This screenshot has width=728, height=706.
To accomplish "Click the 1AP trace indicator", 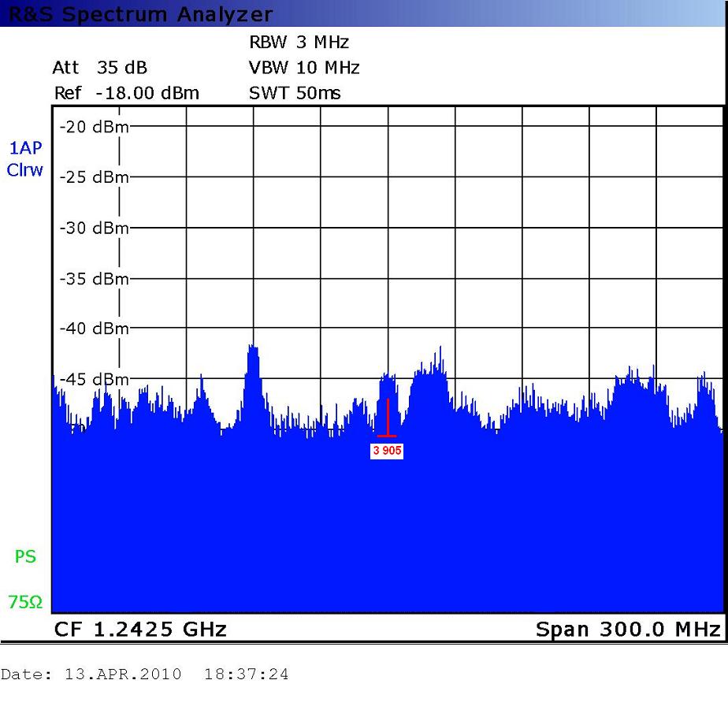I will [x=24, y=147].
